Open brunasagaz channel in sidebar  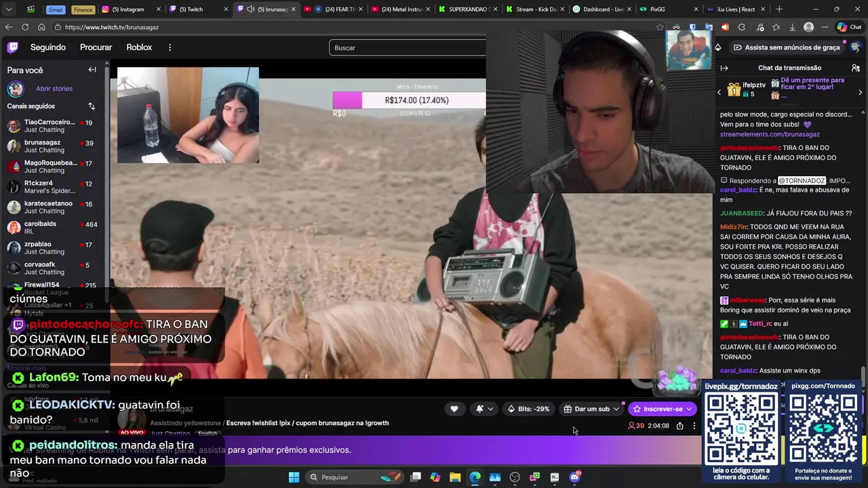coord(54,146)
